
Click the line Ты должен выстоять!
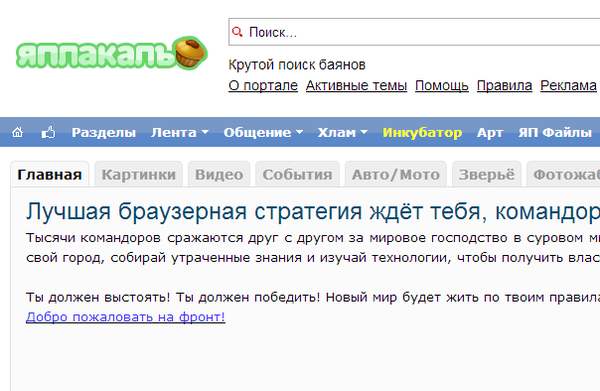pos(313,297)
